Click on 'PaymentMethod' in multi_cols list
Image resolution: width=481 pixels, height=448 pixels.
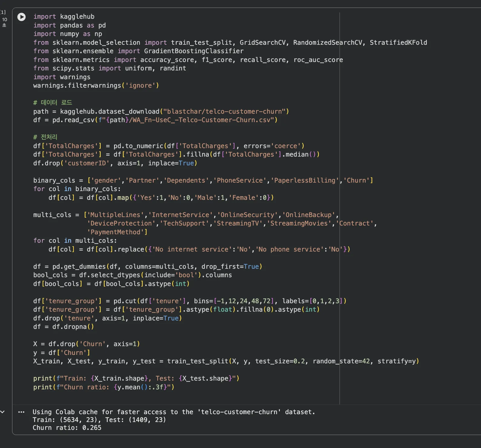pos(116,232)
